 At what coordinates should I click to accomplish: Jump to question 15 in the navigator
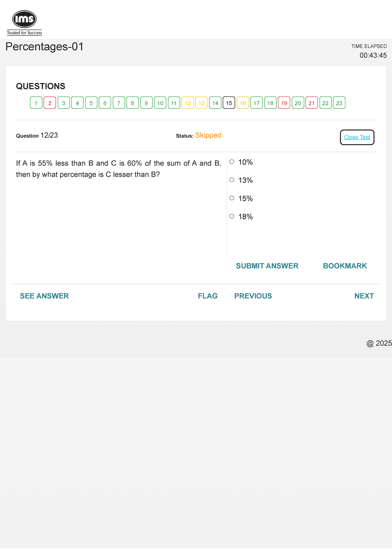click(x=229, y=103)
